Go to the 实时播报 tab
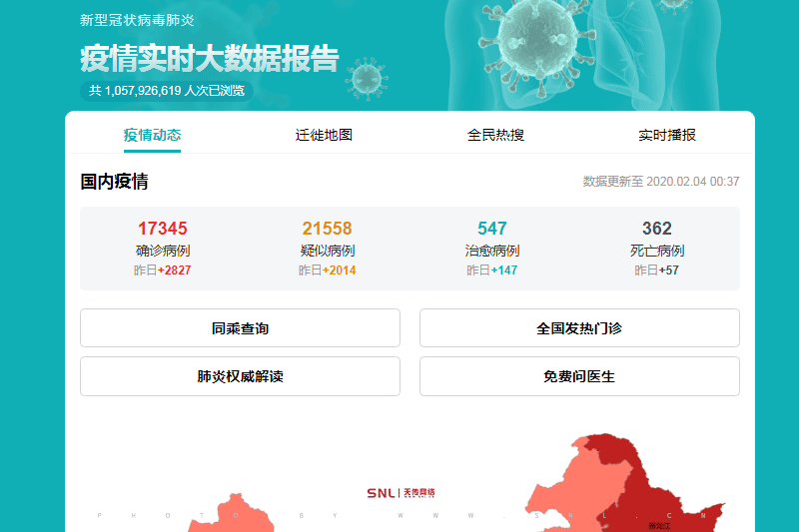The width and height of the screenshot is (799, 532). coord(667,135)
